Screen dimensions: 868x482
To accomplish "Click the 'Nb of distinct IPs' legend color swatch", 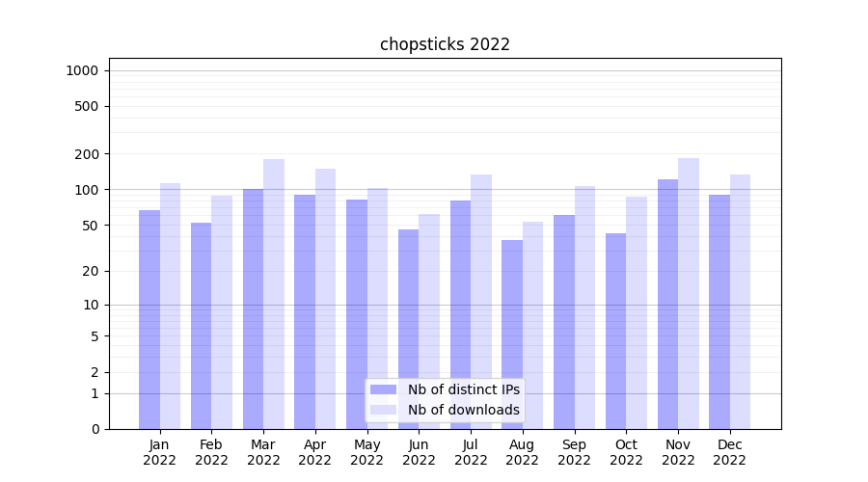I will [383, 389].
